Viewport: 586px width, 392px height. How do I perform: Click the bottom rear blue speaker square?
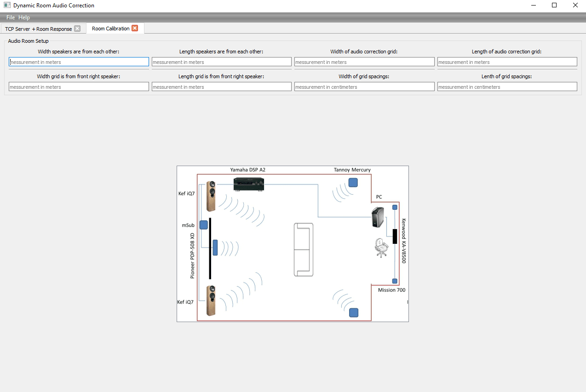pyautogui.click(x=354, y=313)
